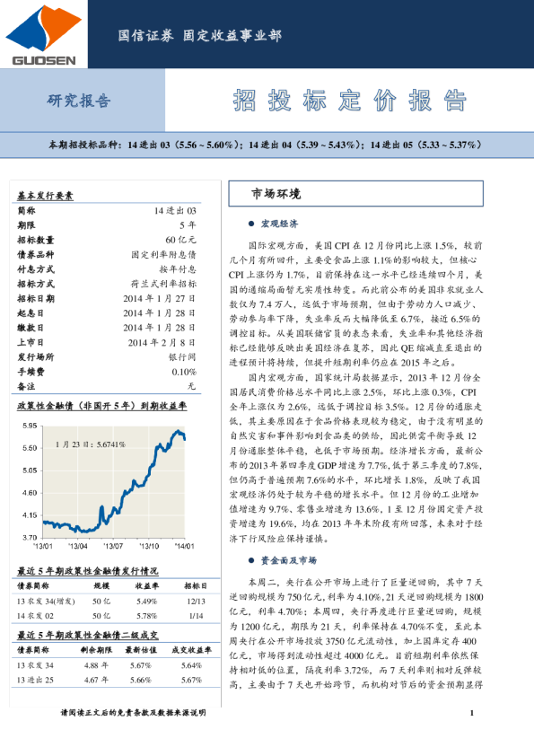Click the 招标日期 value 2014 年 1 月 27 日

point(159,298)
